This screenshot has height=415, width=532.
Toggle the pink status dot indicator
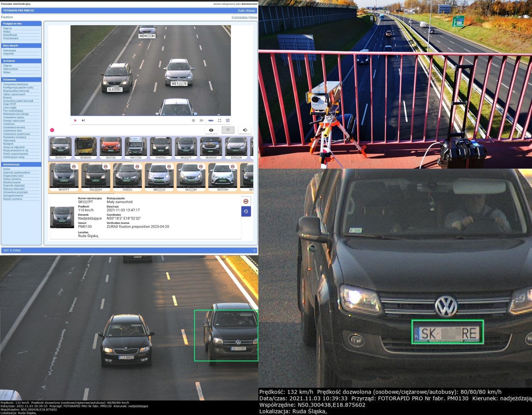pyautogui.click(x=52, y=130)
